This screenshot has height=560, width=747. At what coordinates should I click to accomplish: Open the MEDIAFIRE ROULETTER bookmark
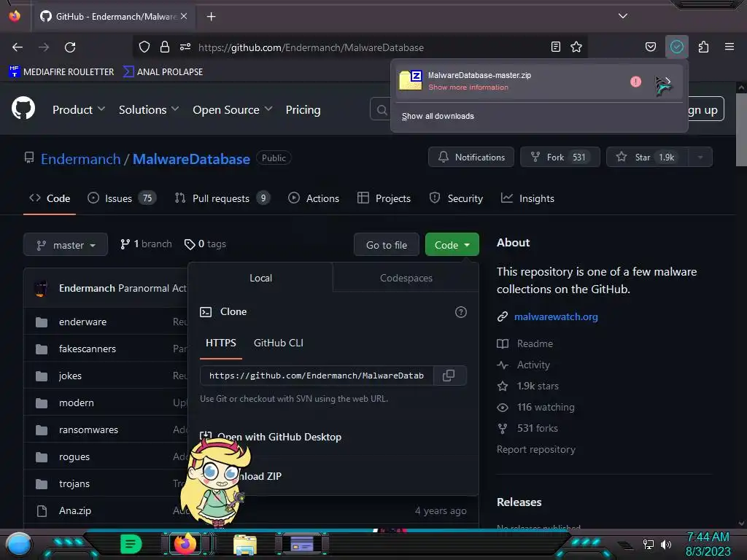tap(61, 72)
